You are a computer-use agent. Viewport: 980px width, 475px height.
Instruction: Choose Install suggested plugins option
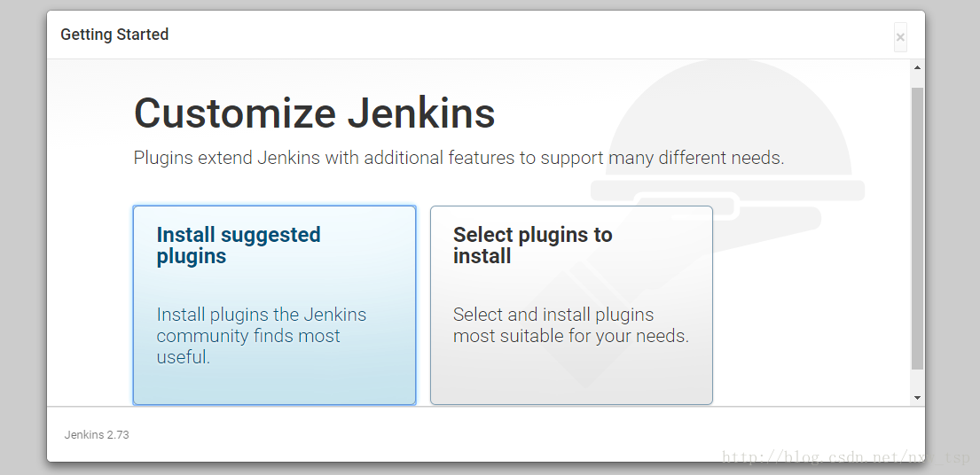click(x=274, y=305)
